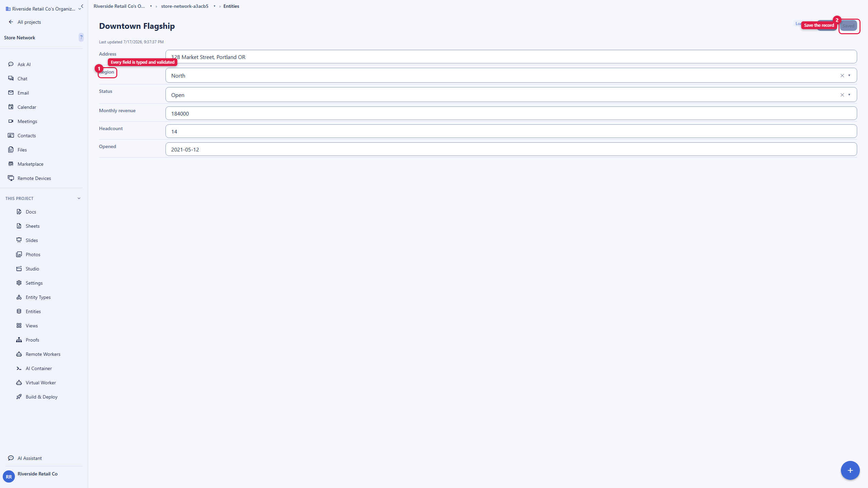The width and height of the screenshot is (868, 488).
Task: Open the Email section
Action: tap(23, 93)
